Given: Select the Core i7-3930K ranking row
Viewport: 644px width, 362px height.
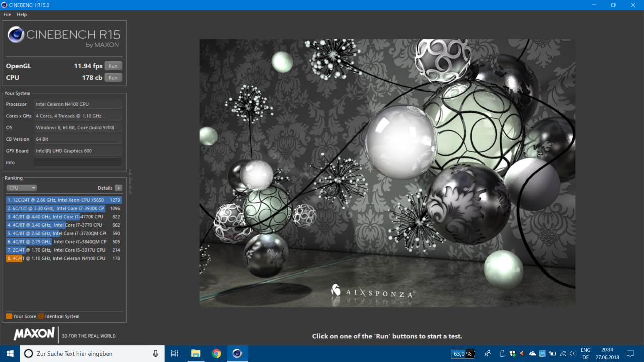Looking at the screenshot, I should [64, 208].
